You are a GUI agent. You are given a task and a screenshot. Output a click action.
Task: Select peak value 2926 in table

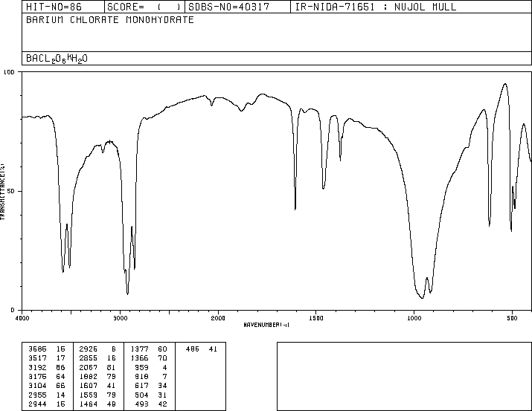pos(89,349)
